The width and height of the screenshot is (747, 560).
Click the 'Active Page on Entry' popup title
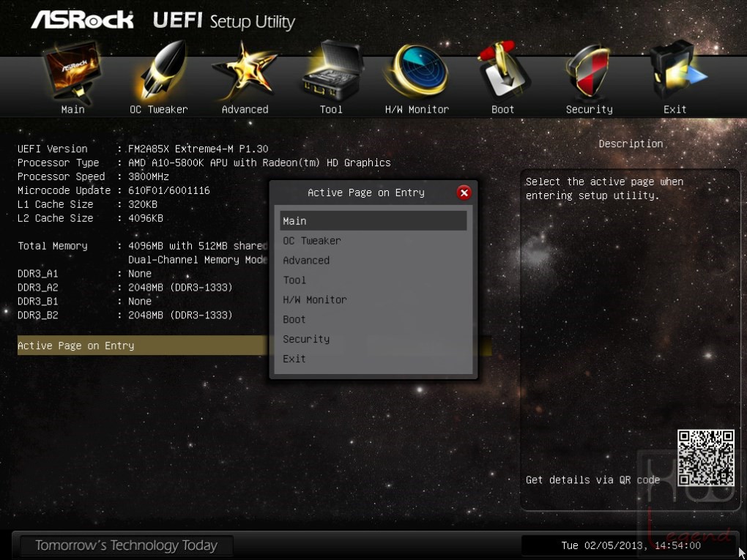(366, 193)
